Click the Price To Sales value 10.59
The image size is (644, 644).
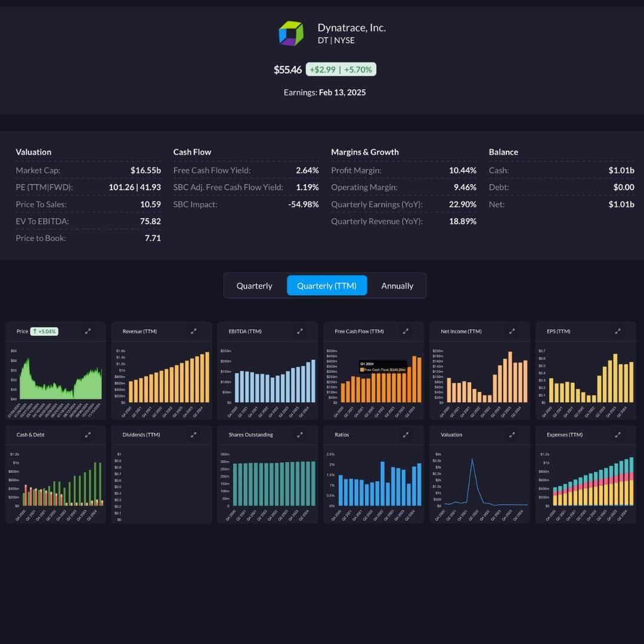150,204
